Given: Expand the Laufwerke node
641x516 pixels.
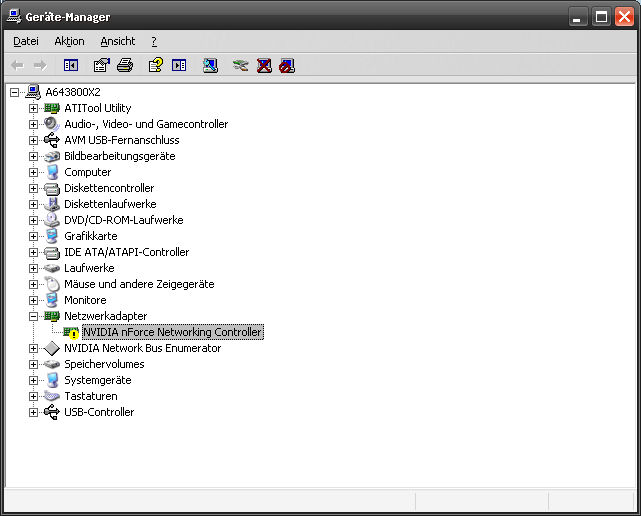Looking at the screenshot, I should pyautogui.click(x=34, y=268).
